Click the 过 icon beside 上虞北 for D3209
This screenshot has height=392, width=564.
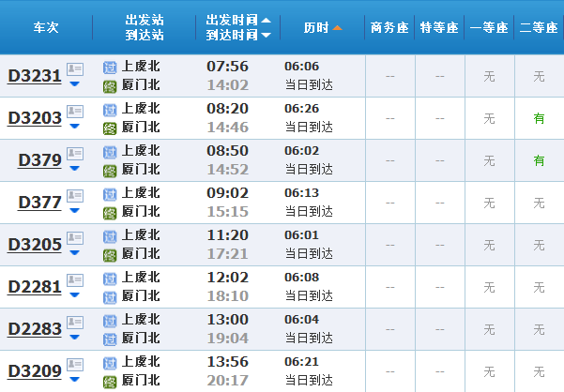tap(110, 363)
